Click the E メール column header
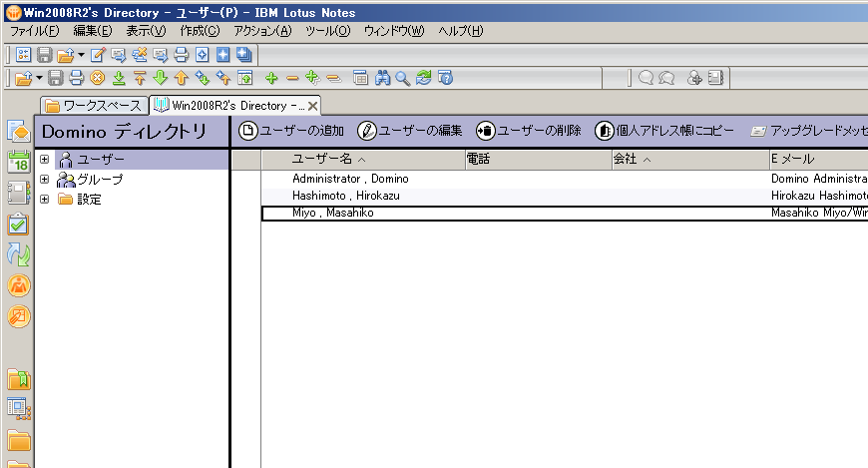The image size is (868, 468). tap(819, 160)
